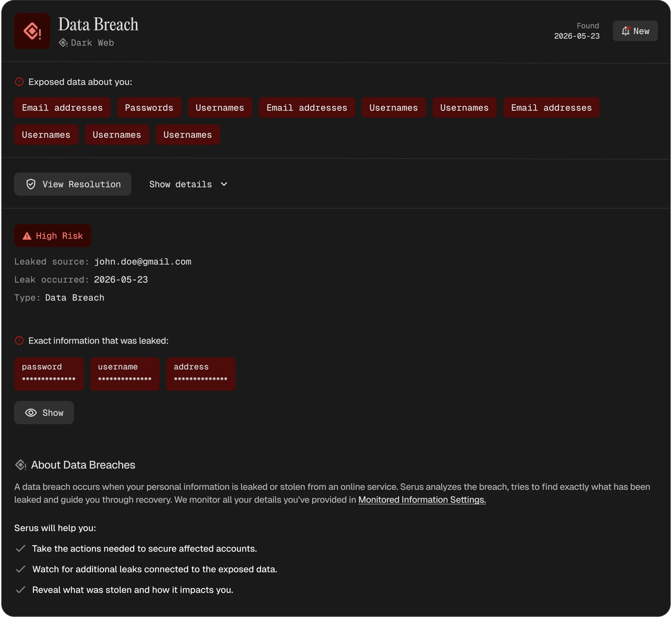Expand the Show details chevron
This screenshot has width=672, height=617.
click(224, 184)
